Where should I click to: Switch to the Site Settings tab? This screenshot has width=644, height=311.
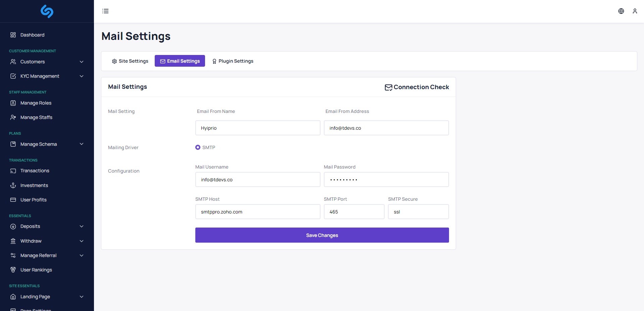click(130, 61)
